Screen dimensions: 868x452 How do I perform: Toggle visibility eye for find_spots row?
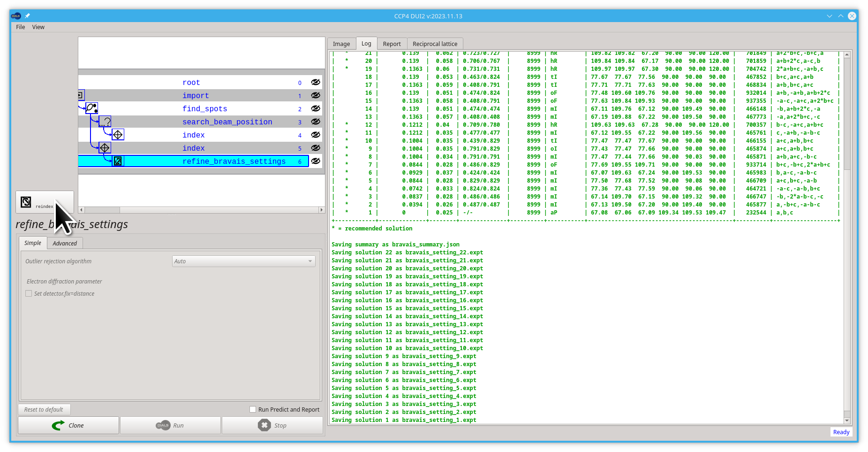pos(316,108)
